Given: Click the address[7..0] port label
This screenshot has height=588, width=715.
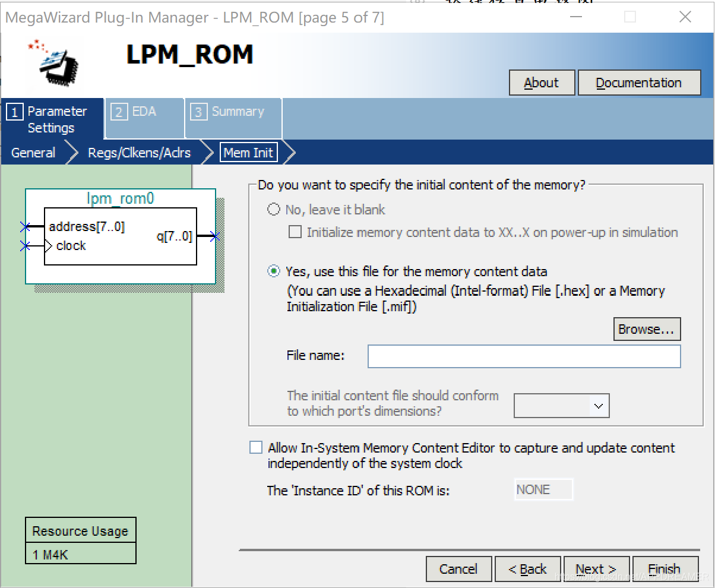Looking at the screenshot, I should pos(87,226).
